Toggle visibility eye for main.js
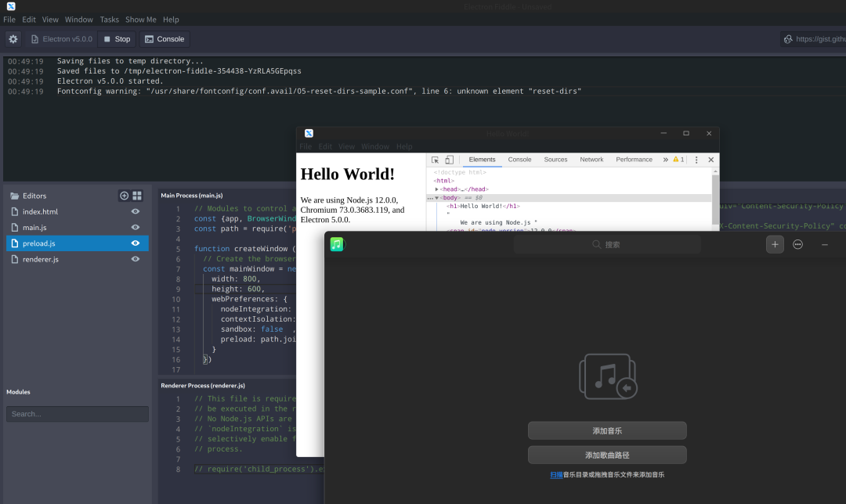 [136, 228]
